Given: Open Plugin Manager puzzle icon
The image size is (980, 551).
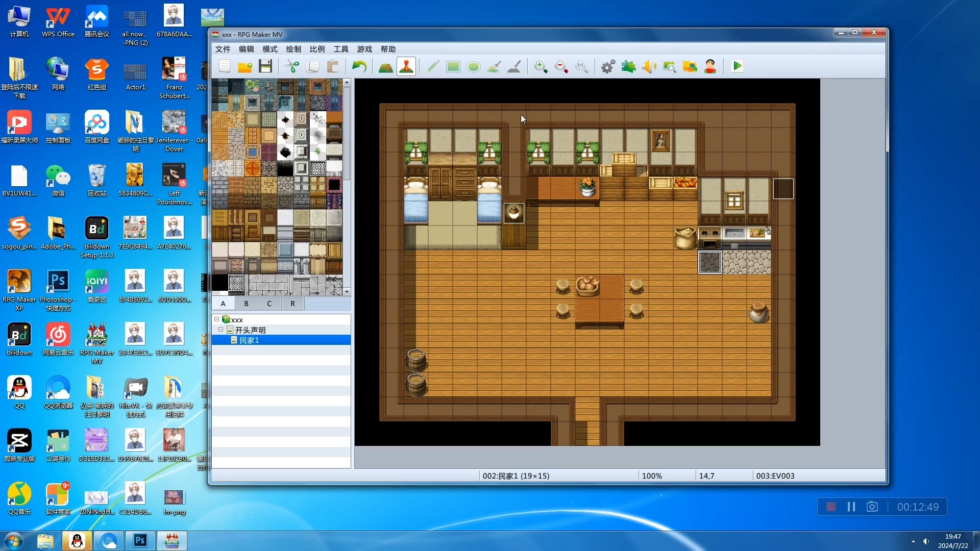Looking at the screenshot, I should pyautogui.click(x=629, y=66).
